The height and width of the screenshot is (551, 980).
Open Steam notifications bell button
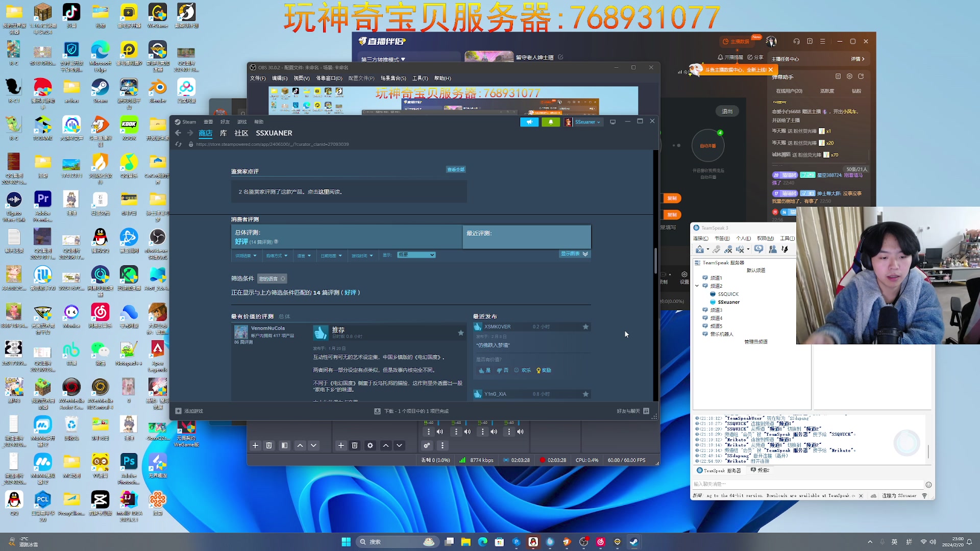pos(551,122)
